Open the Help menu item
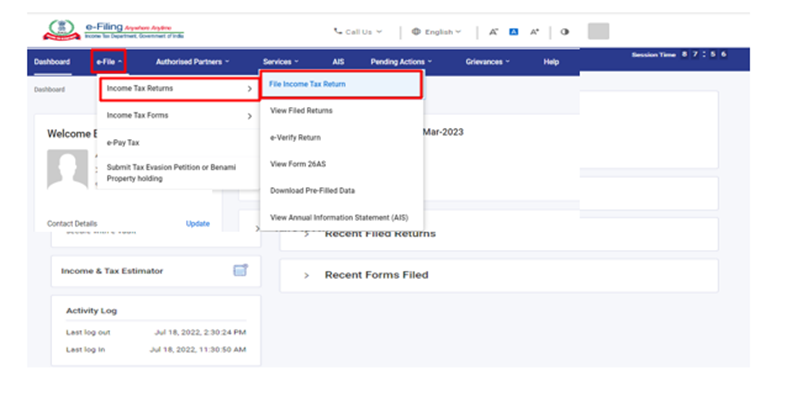Image resolution: width=787 pixels, height=397 pixels. (x=551, y=62)
